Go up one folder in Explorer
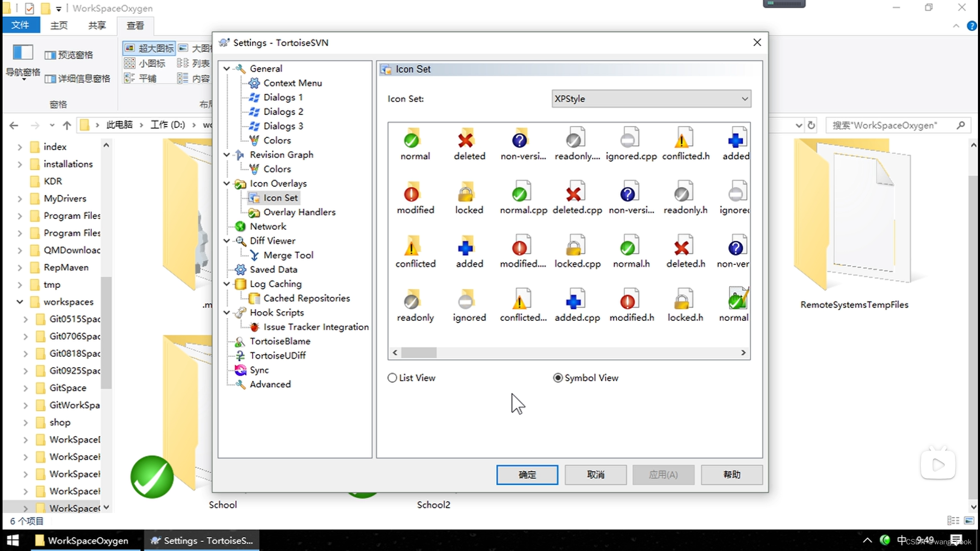 67,125
